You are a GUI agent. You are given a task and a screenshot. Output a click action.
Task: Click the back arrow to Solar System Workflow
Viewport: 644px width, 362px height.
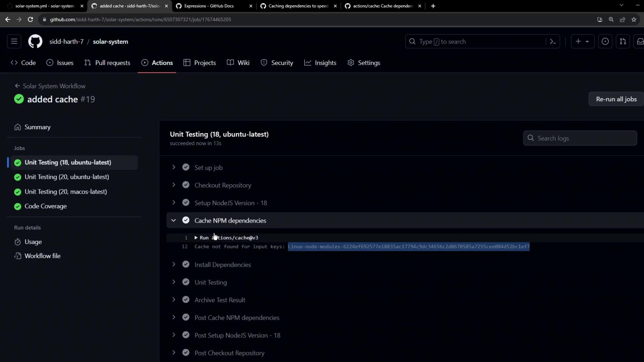coord(17,86)
